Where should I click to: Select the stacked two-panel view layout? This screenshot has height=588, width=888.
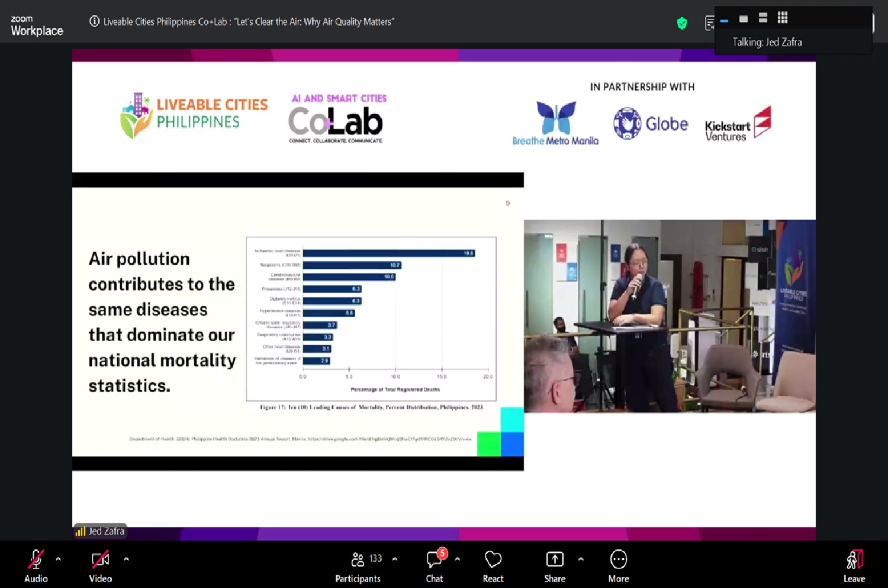coord(763,18)
